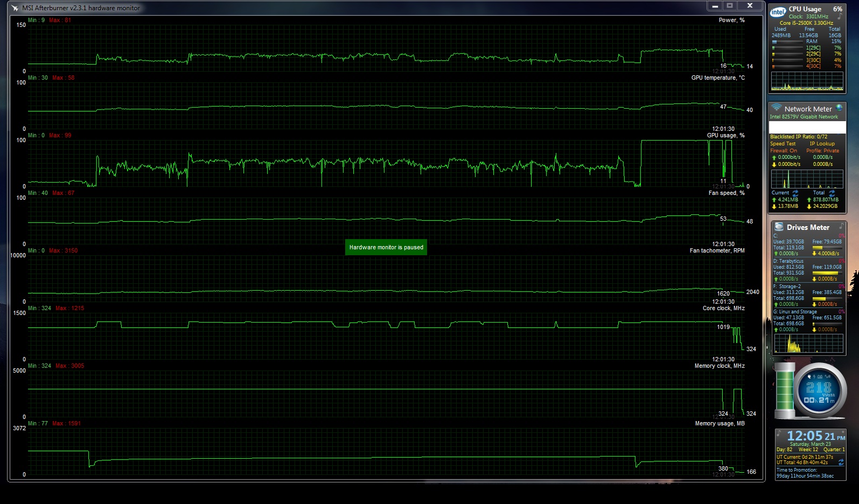The image size is (859, 504).
Task: Click the RAM usage bar in CPU gadget
Action: tap(787, 41)
